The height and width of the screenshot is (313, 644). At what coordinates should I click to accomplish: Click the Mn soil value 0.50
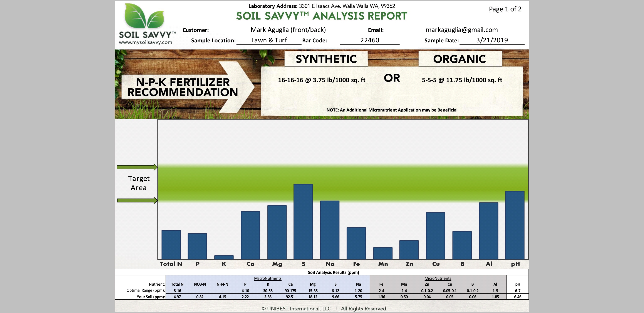(x=404, y=297)
